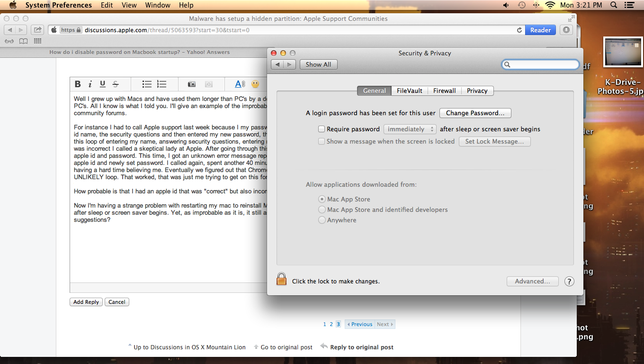The width and height of the screenshot is (644, 364).
Task: Click Advanced button in Security & Privacy
Action: pos(533,281)
